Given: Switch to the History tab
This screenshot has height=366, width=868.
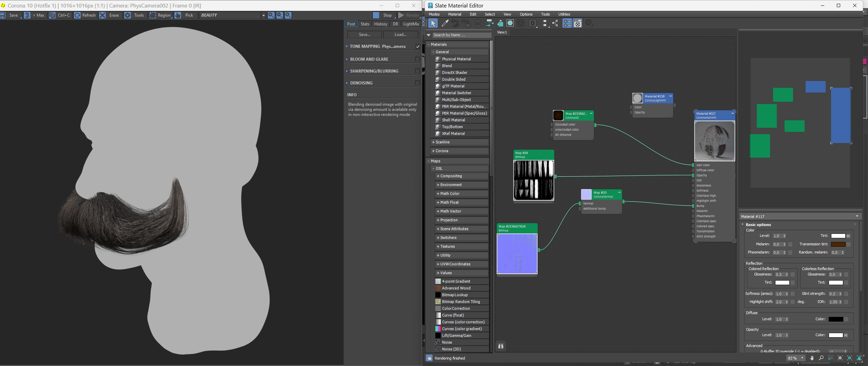Looking at the screenshot, I should click(x=380, y=24).
